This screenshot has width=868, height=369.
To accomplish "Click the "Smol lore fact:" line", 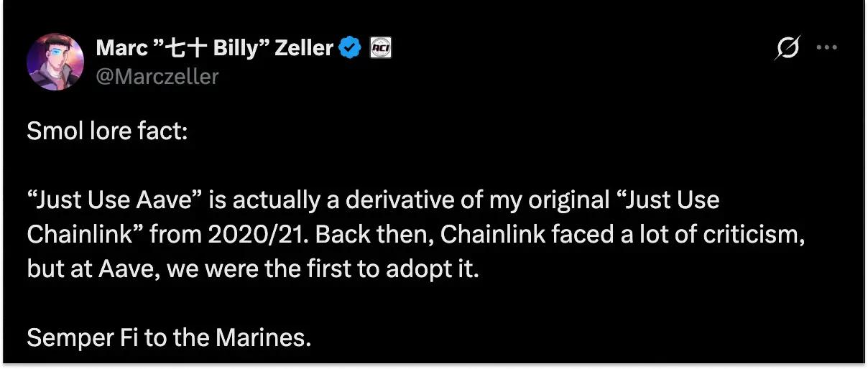I will pyautogui.click(x=107, y=132).
